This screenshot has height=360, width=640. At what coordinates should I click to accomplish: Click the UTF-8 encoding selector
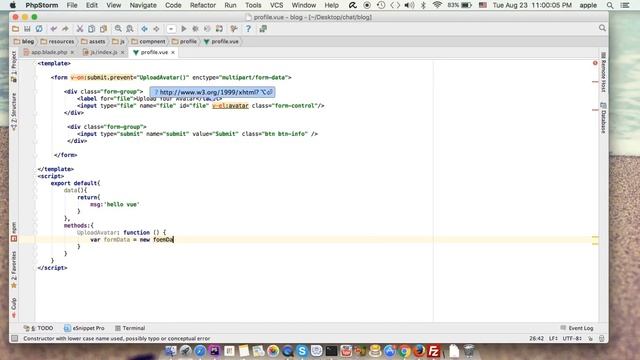(571, 338)
